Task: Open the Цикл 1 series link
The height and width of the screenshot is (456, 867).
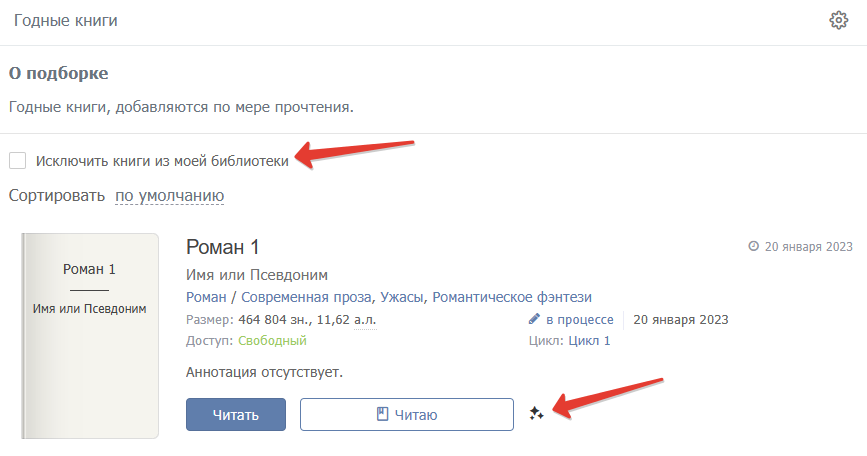Action: (x=589, y=340)
